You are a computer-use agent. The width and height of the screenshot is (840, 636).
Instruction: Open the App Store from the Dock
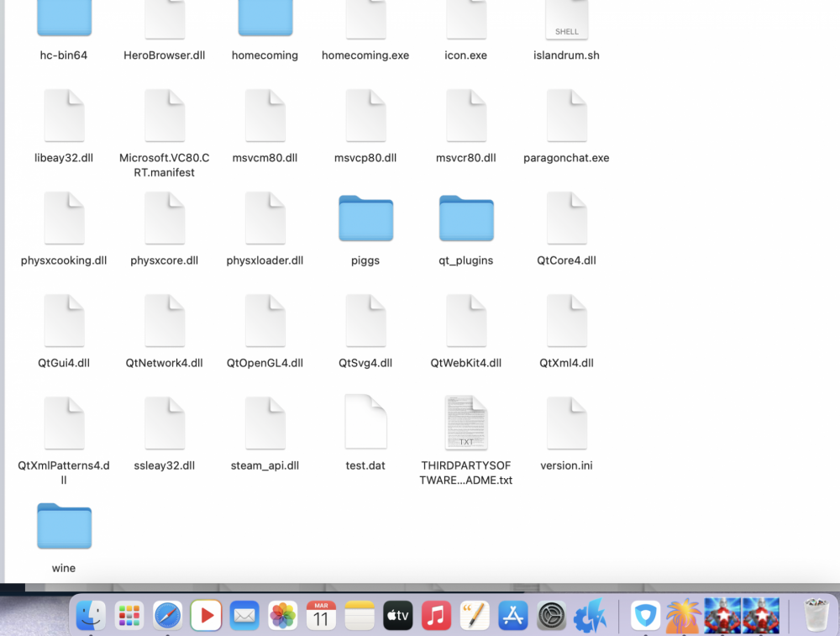(x=512, y=615)
